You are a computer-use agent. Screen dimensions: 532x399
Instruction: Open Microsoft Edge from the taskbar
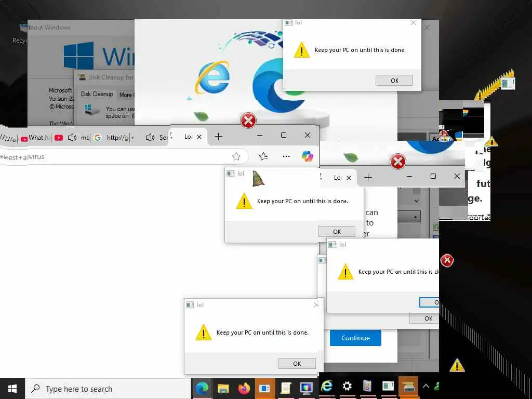point(202,388)
